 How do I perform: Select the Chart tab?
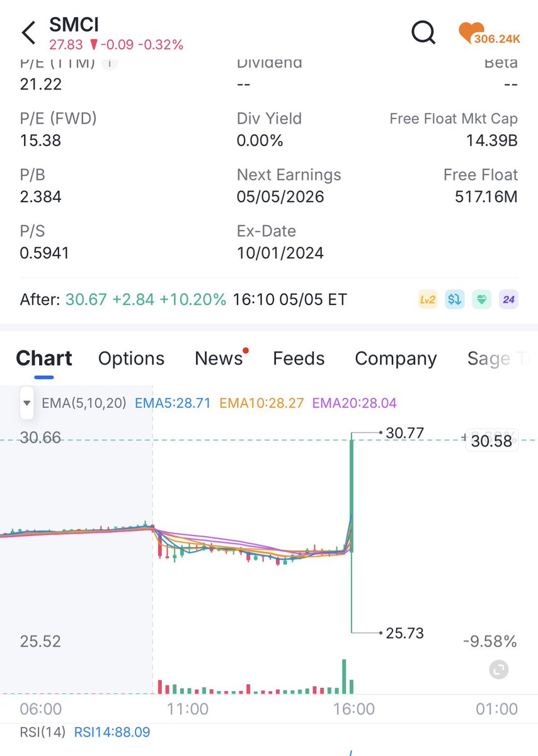coord(44,358)
